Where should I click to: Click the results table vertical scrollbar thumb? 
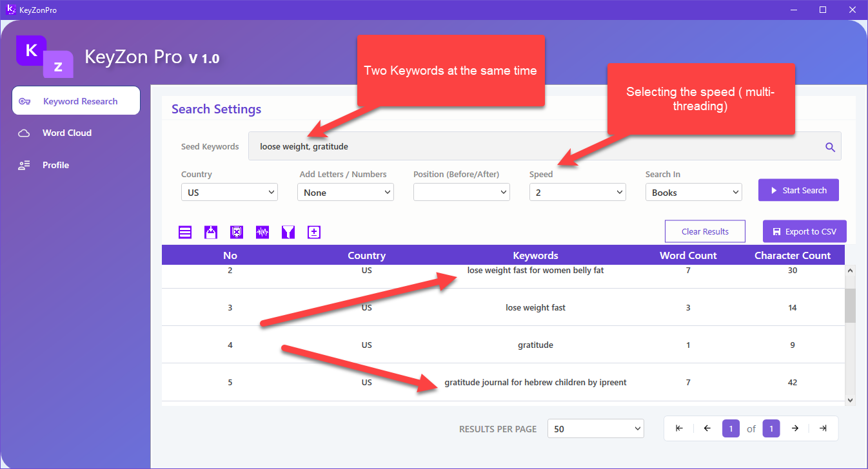[x=850, y=305]
